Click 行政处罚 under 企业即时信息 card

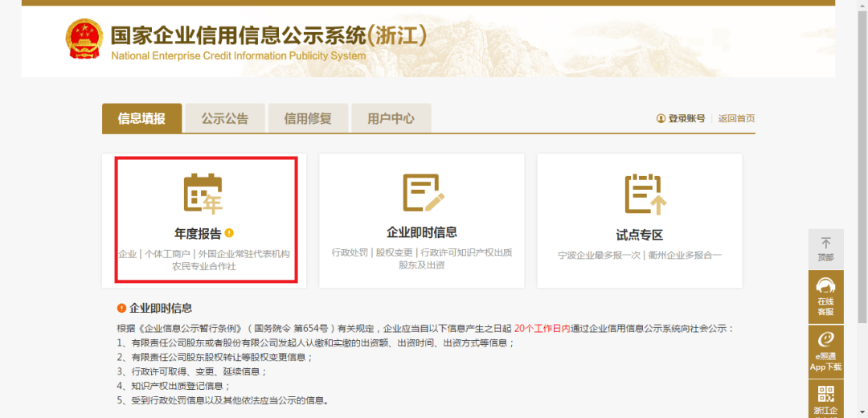point(350,252)
